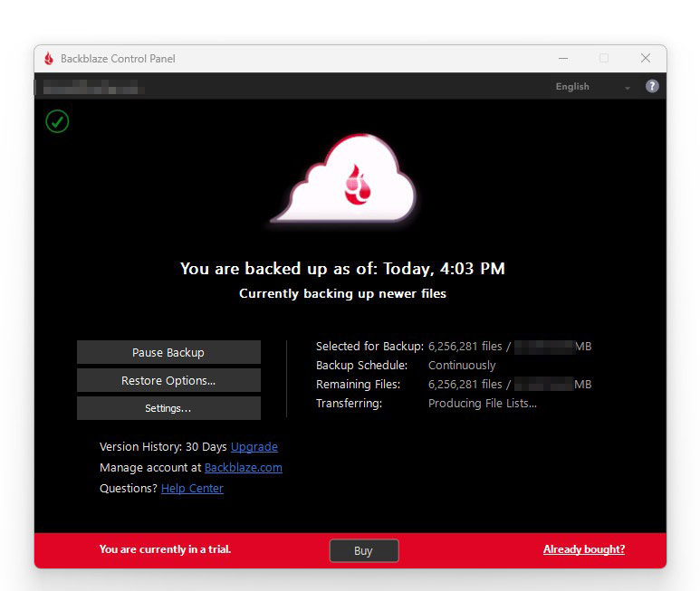Open the Help Center link
Screen dimensions: 700x591
click(x=192, y=488)
